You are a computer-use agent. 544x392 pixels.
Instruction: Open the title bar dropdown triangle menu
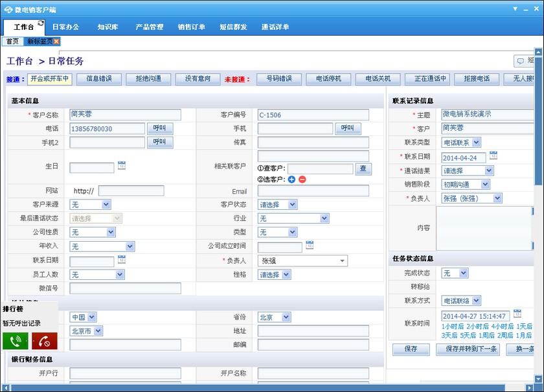[x=516, y=8]
